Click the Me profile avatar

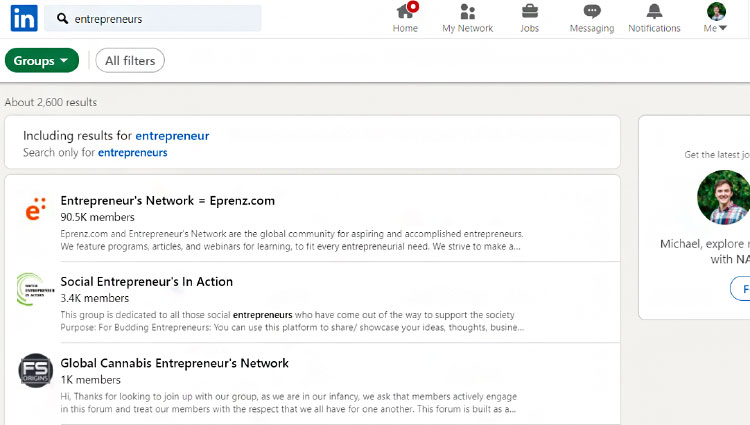pyautogui.click(x=716, y=11)
